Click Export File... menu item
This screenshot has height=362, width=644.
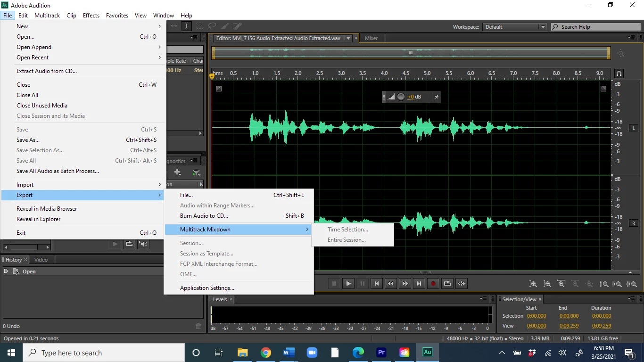tap(239, 195)
